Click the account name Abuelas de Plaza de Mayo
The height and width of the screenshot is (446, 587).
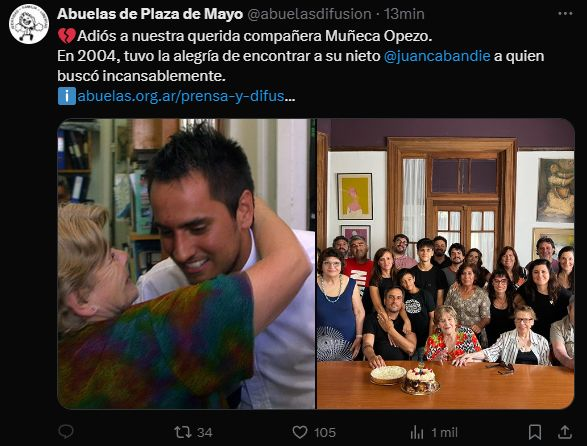pos(150,14)
